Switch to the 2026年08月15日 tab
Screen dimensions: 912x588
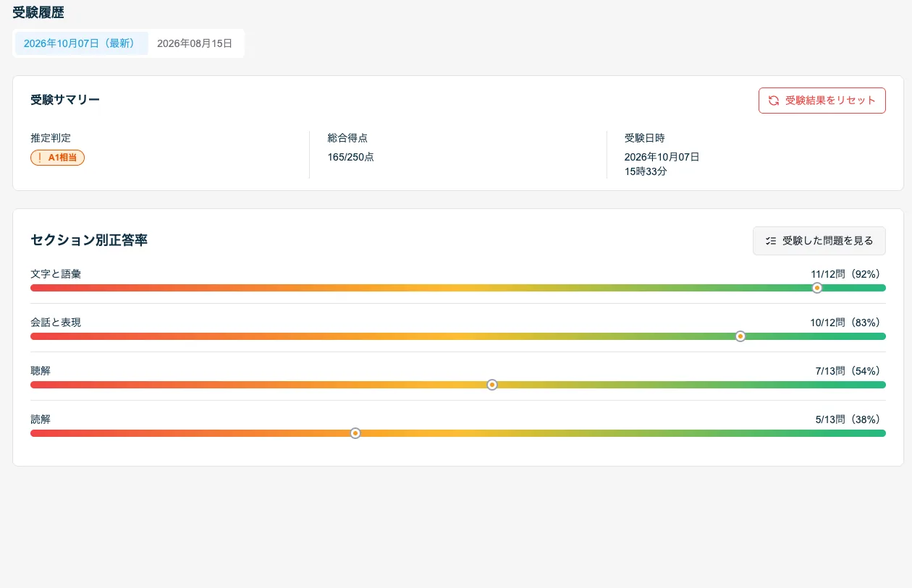195,43
